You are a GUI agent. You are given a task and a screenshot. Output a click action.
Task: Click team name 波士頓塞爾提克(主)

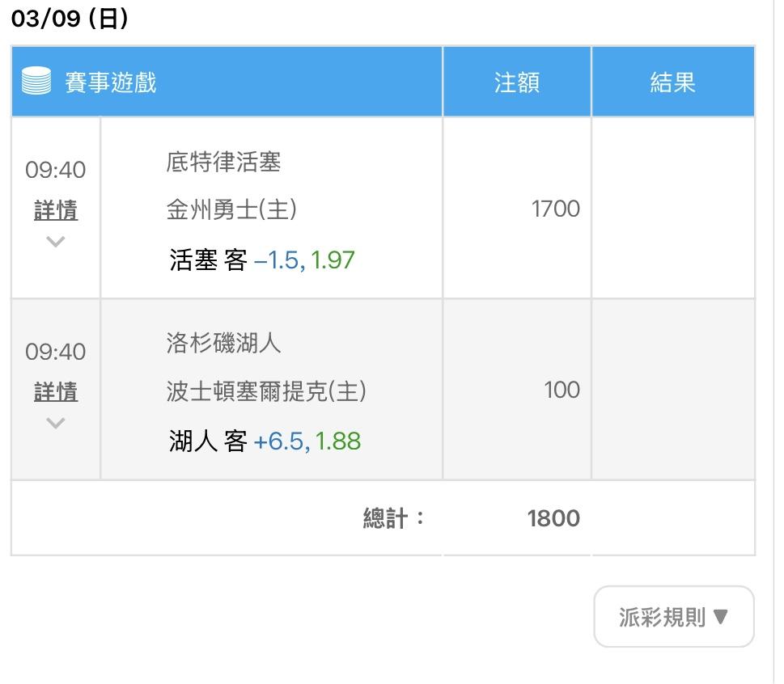click(266, 391)
